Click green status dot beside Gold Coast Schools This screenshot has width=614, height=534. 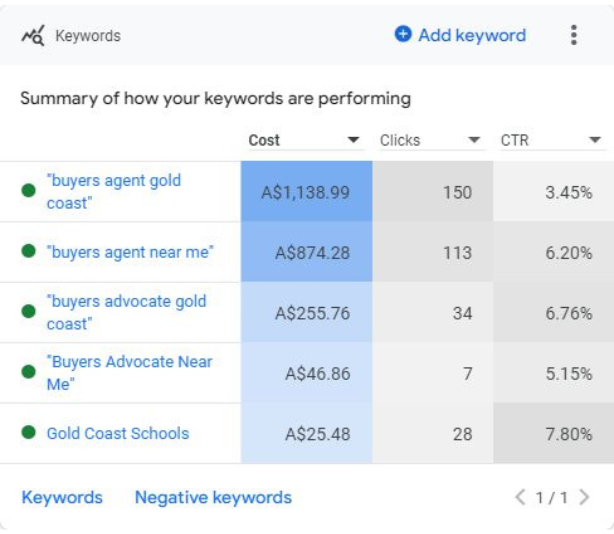(x=28, y=433)
